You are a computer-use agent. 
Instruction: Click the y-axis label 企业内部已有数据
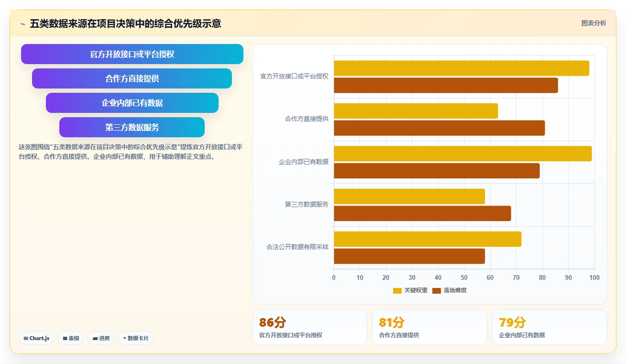(304, 162)
